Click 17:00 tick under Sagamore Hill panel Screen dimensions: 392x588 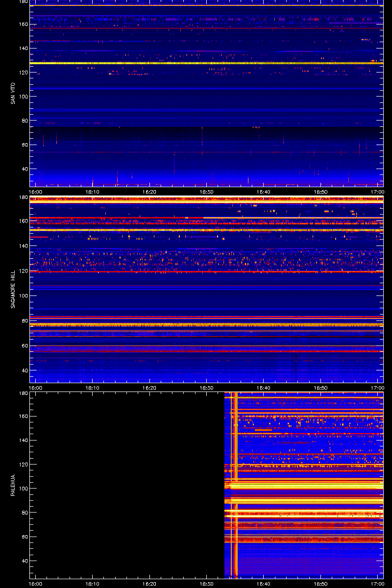click(x=377, y=388)
